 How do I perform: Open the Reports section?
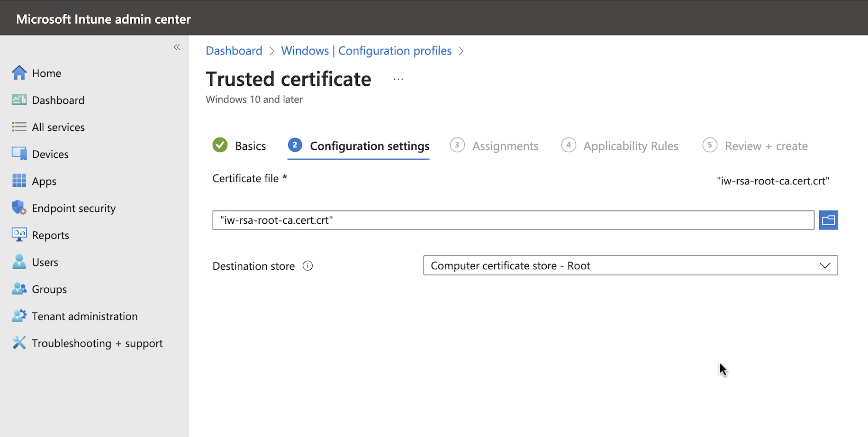[x=50, y=235]
